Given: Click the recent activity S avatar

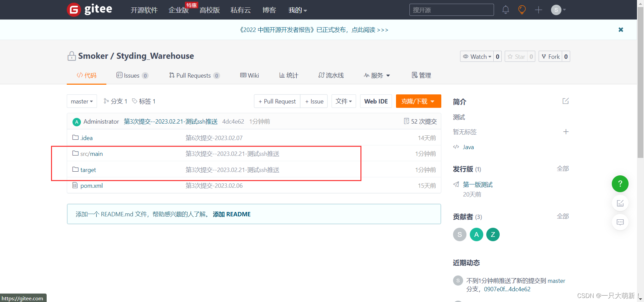Looking at the screenshot, I should pyautogui.click(x=458, y=281).
